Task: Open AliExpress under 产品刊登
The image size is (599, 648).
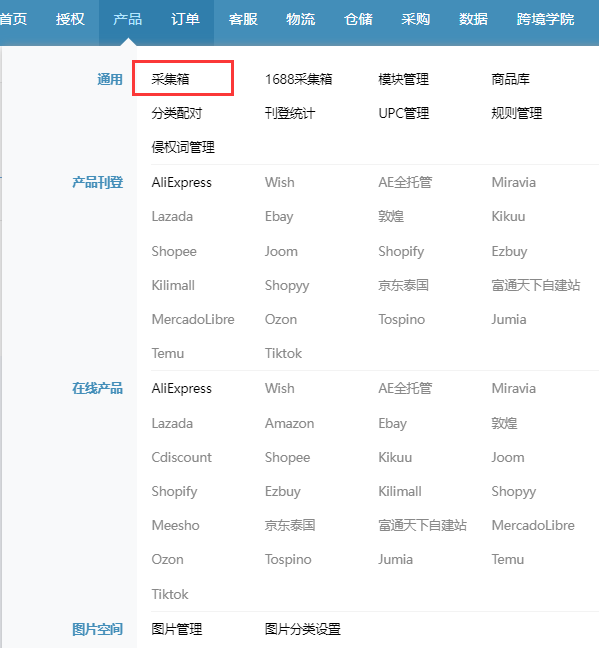Action: tap(181, 182)
